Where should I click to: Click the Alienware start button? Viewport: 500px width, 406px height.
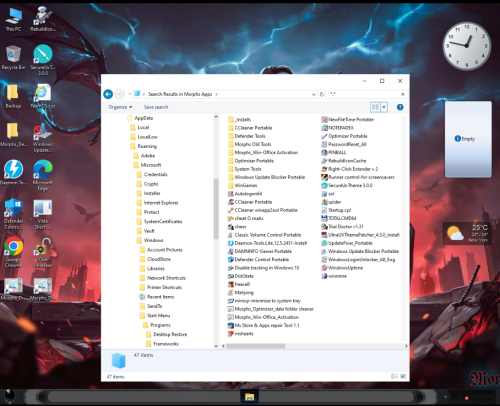[x=10, y=397]
